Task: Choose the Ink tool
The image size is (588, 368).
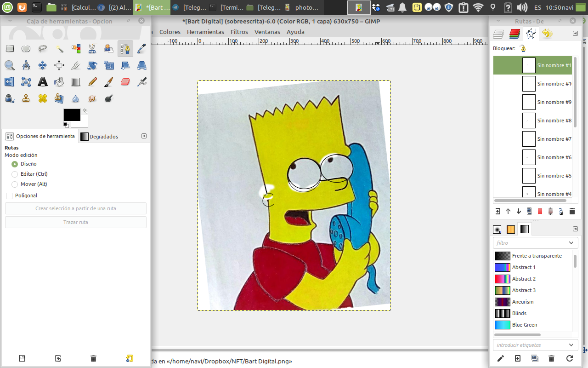Action: click(x=10, y=98)
